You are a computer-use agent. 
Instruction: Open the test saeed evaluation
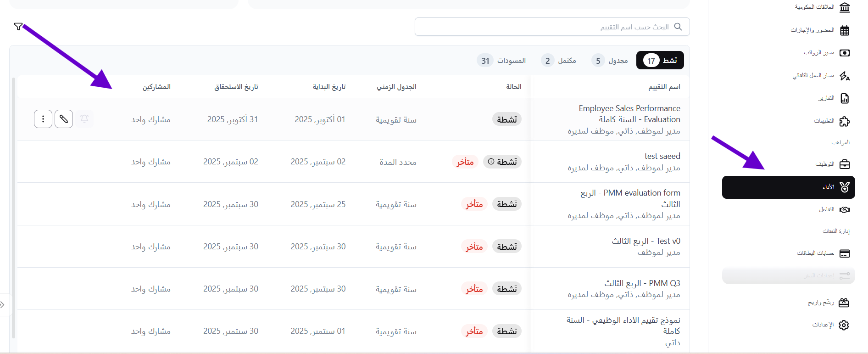tap(662, 156)
